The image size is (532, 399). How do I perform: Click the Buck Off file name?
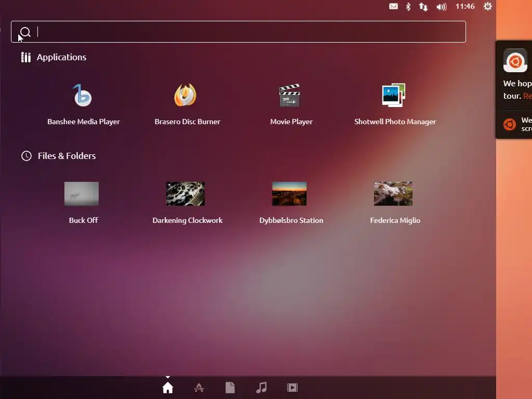pos(84,220)
